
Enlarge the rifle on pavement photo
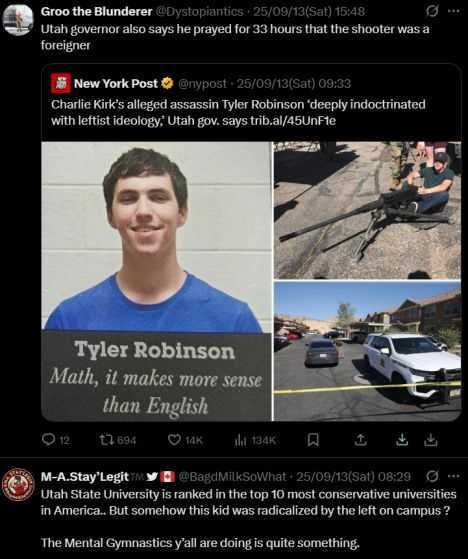tap(367, 210)
